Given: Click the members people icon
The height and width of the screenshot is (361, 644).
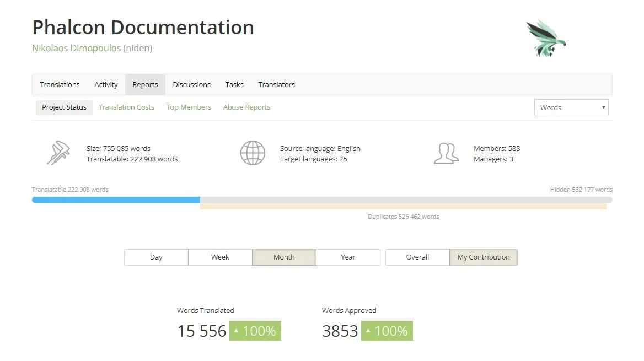Looking at the screenshot, I should point(446,153).
